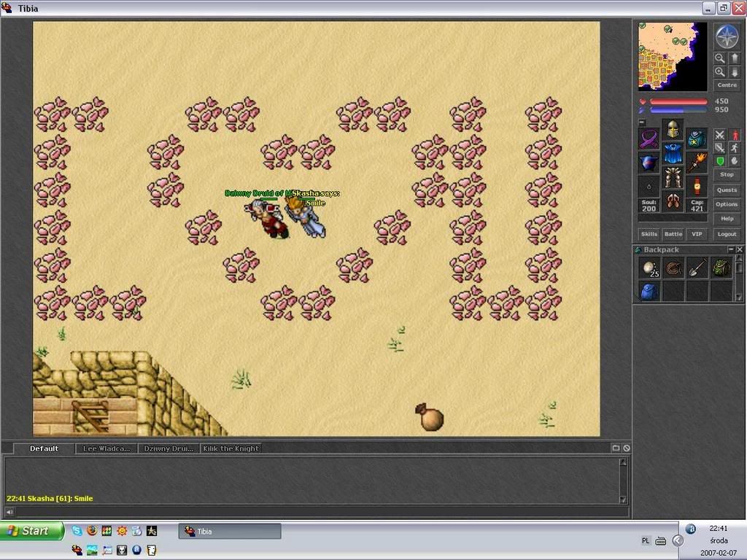Image resolution: width=747 pixels, height=560 pixels.
Task: Click the Tibia taskbar button
Action: 230,532
